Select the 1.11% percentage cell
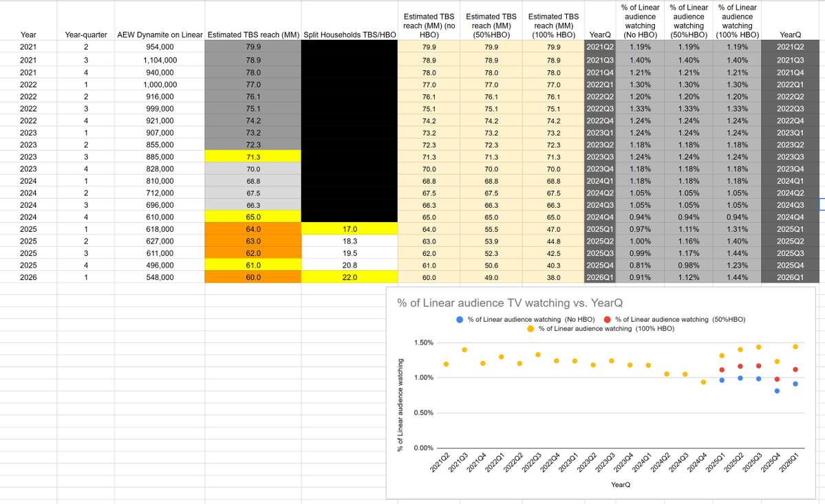This screenshot has width=825, height=504. click(688, 228)
